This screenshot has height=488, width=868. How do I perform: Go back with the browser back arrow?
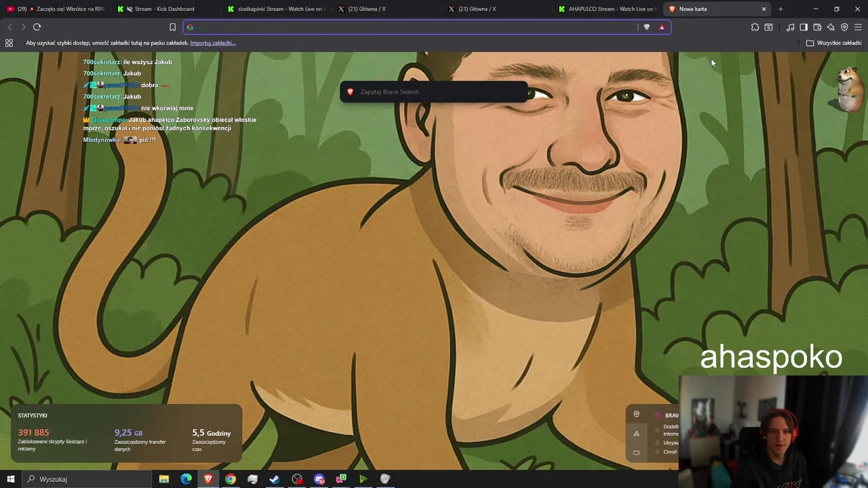click(x=9, y=27)
